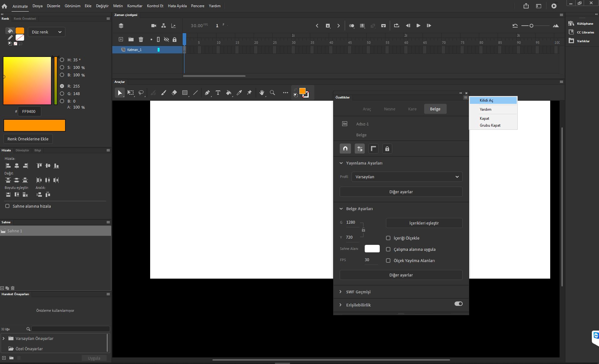Screen dimensions: 599x364
Task: Check Sahne alanına hizala option
Action: point(8,206)
